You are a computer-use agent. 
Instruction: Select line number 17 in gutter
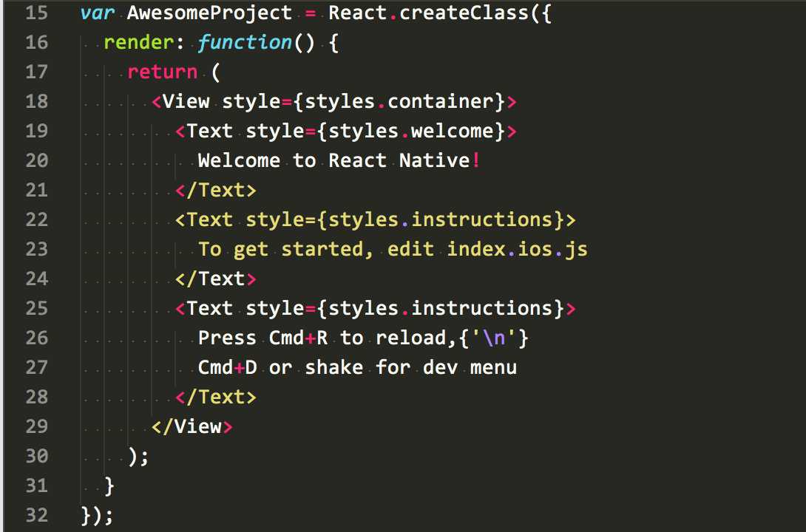[36, 72]
